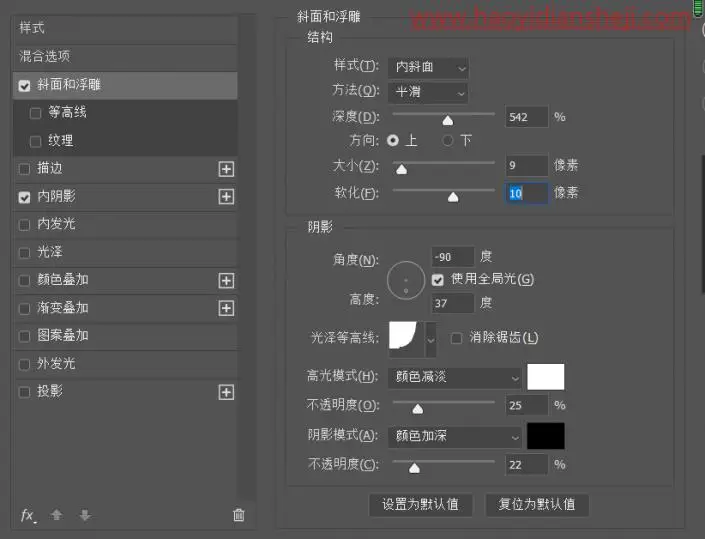The height and width of the screenshot is (539, 705).
Task: Click the 软化 slider handle
Action: [453, 197]
